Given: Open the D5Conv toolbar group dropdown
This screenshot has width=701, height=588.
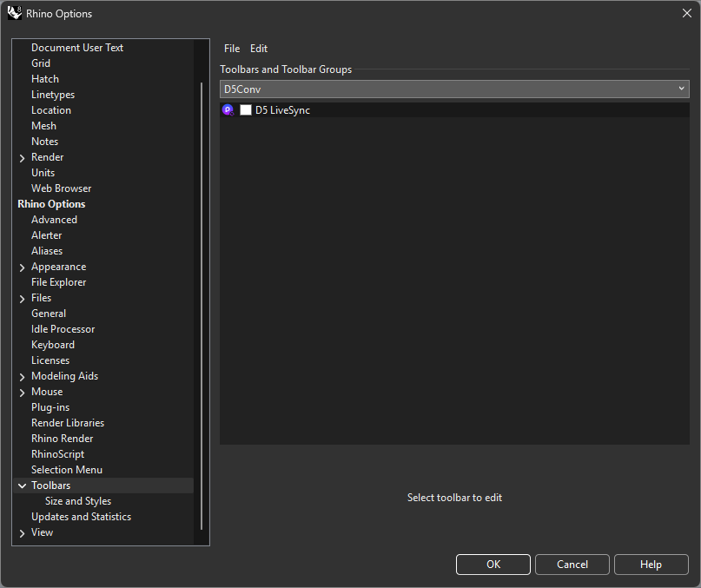Looking at the screenshot, I should pyautogui.click(x=454, y=89).
